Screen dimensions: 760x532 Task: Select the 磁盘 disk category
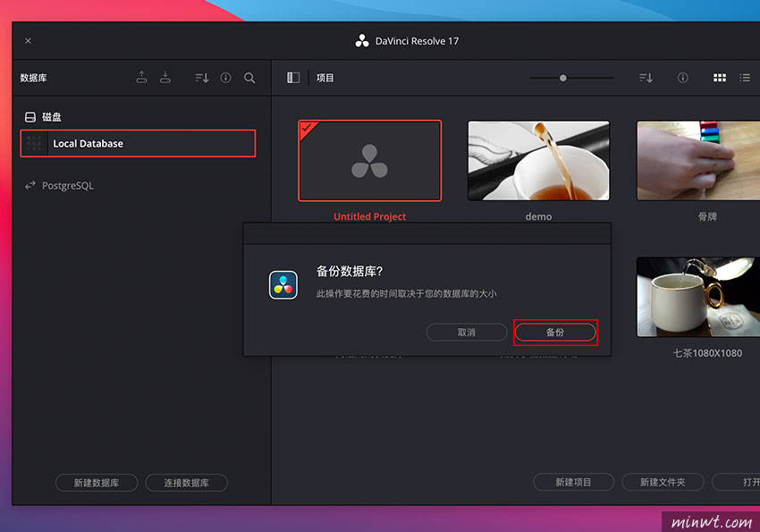(43, 117)
